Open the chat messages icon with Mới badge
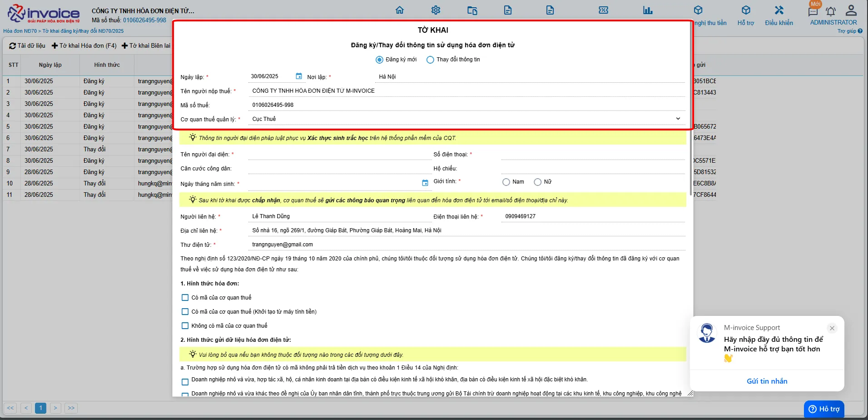Screen dimensions: 868x420 [813, 11]
